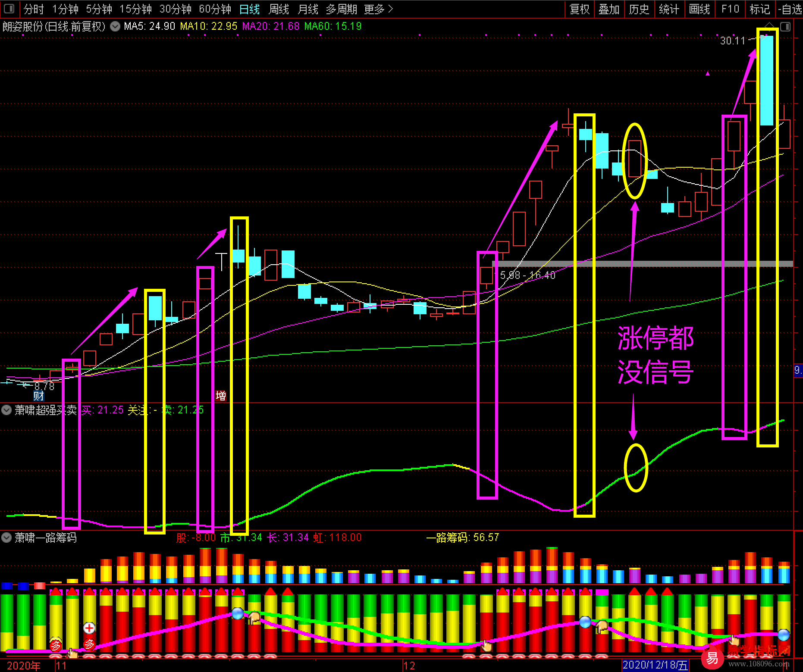
Task: Click the 萧啸一路筹码 indicator dropdown circle
Action: [x=6, y=538]
